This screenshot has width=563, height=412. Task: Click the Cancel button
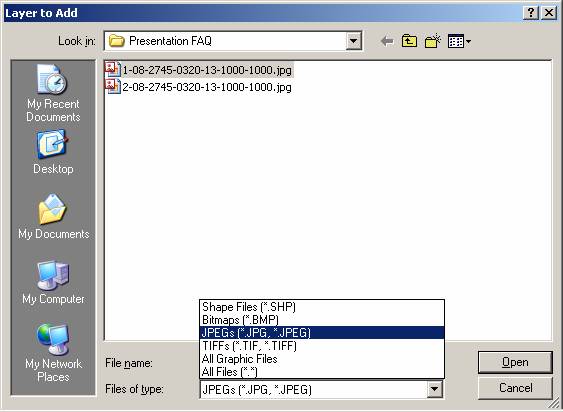coord(515,388)
